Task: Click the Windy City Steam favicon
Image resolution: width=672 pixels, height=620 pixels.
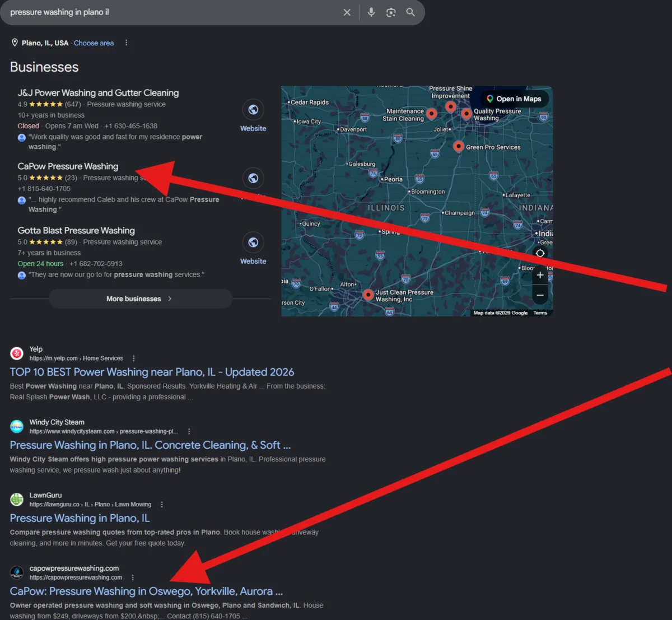Action: (17, 426)
